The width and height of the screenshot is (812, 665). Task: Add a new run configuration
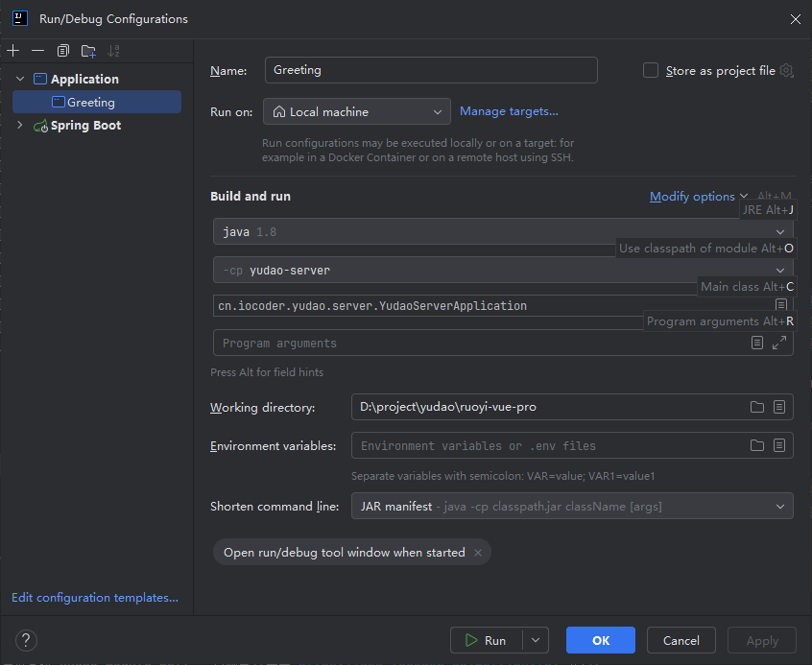(12, 50)
